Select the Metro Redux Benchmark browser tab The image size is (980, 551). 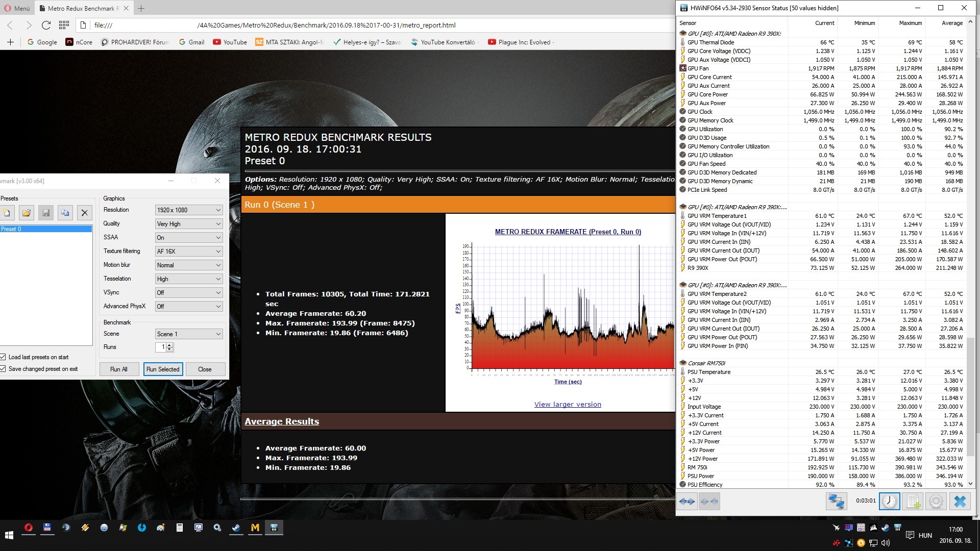tap(84, 8)
